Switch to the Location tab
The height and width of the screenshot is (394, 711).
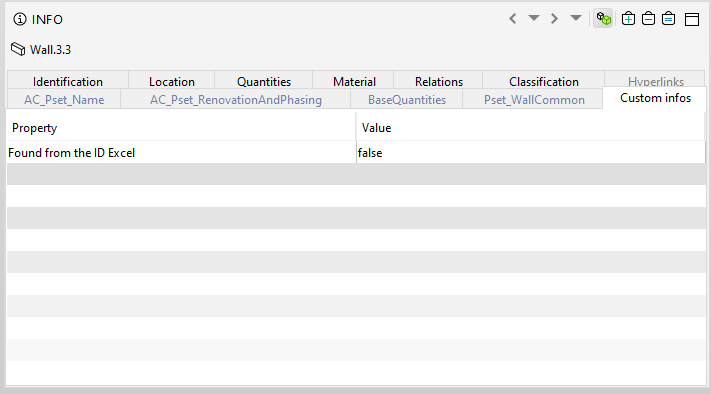pyautogui.click(x=171, y=81)
